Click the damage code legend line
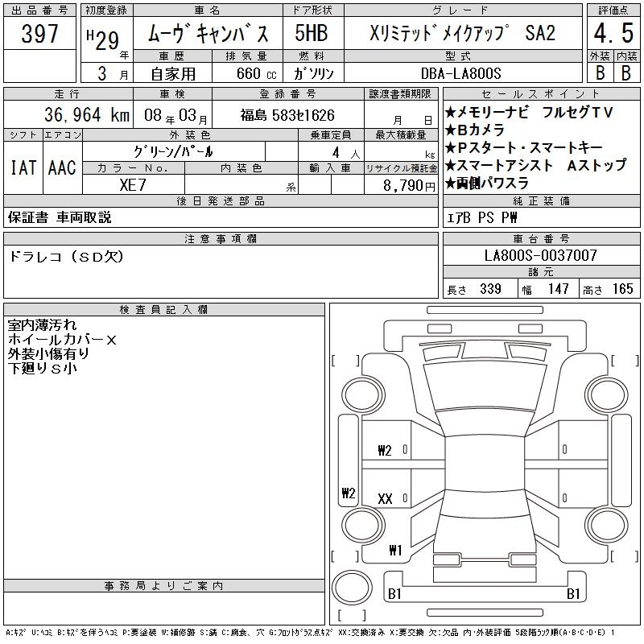644x644 pixels. pyautogui.click(x=311, y=633)
